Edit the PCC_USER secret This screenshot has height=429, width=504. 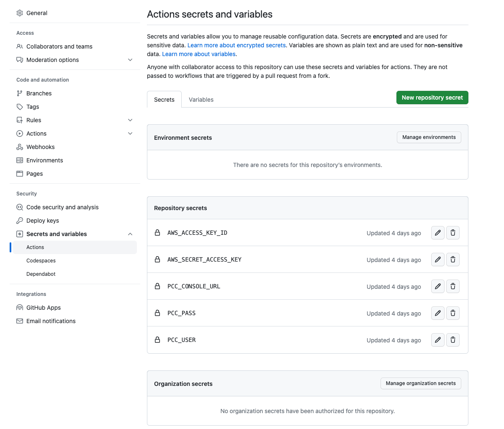437,340
